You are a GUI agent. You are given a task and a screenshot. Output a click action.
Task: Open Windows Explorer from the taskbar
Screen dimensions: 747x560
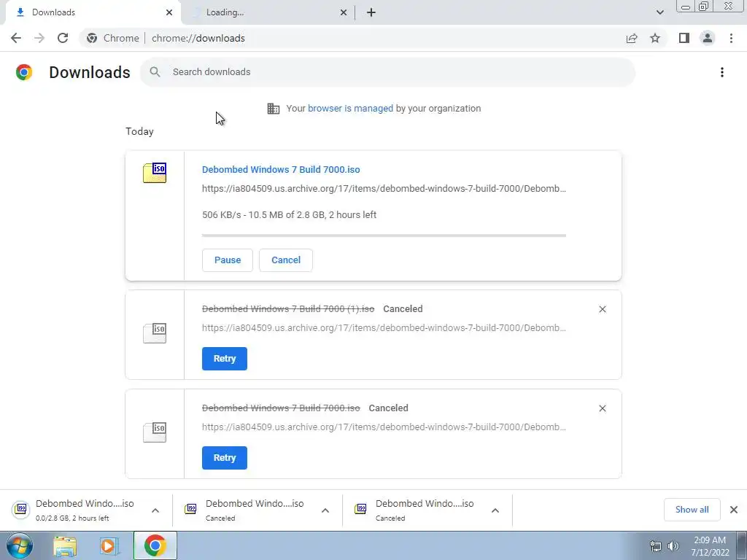click(65, 546)
